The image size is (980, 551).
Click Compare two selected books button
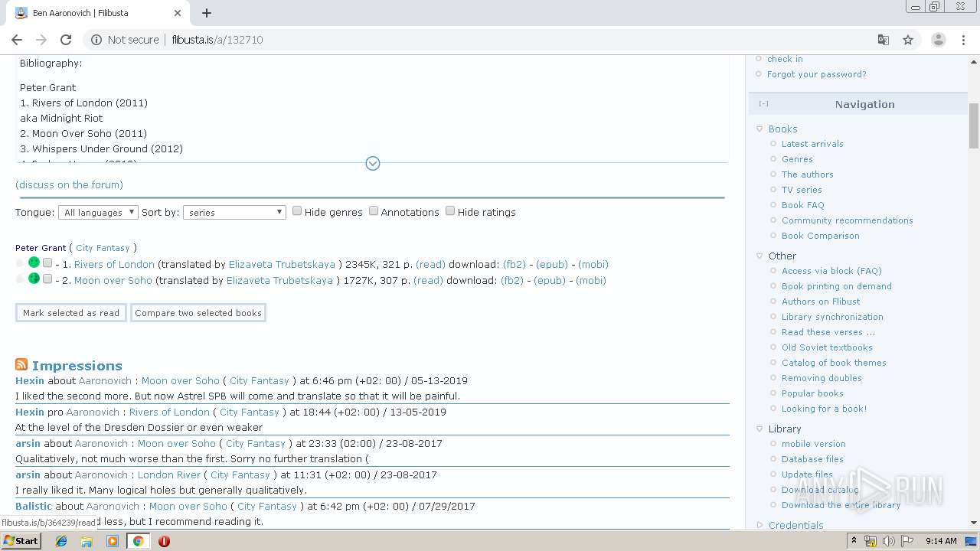pos(198,313)
